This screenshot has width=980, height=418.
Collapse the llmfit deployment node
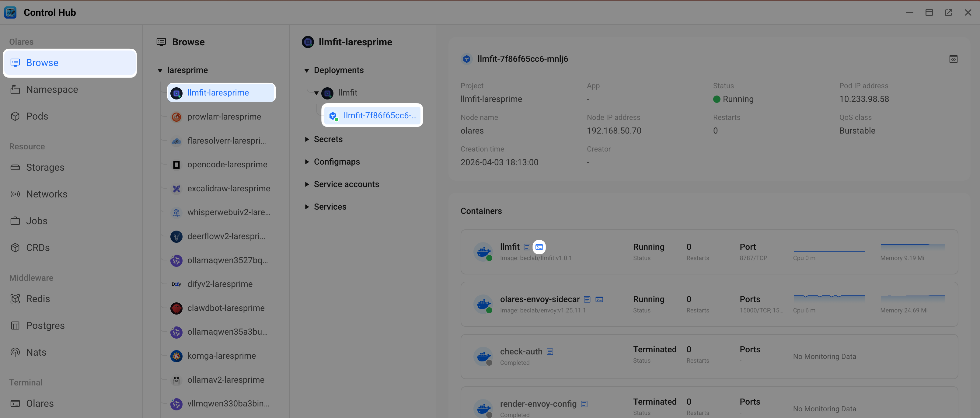coord(316,93)
